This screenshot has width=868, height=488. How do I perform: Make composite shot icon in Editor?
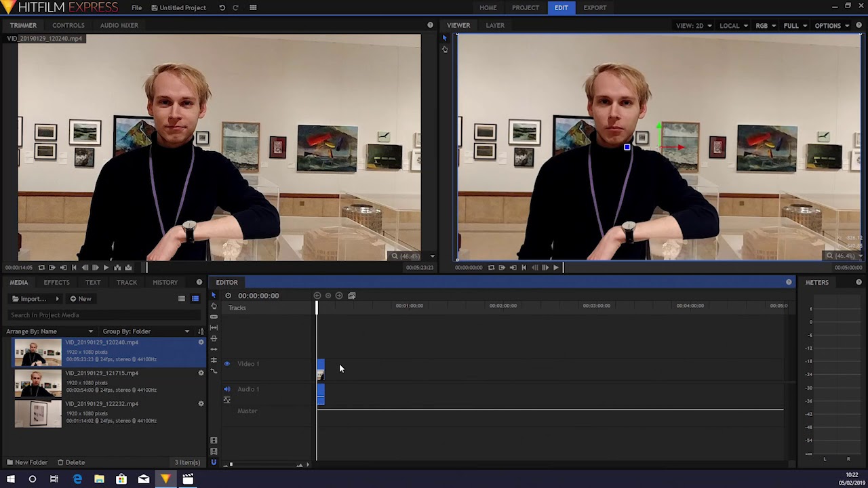pyautogui.click(x=351, y=296)
